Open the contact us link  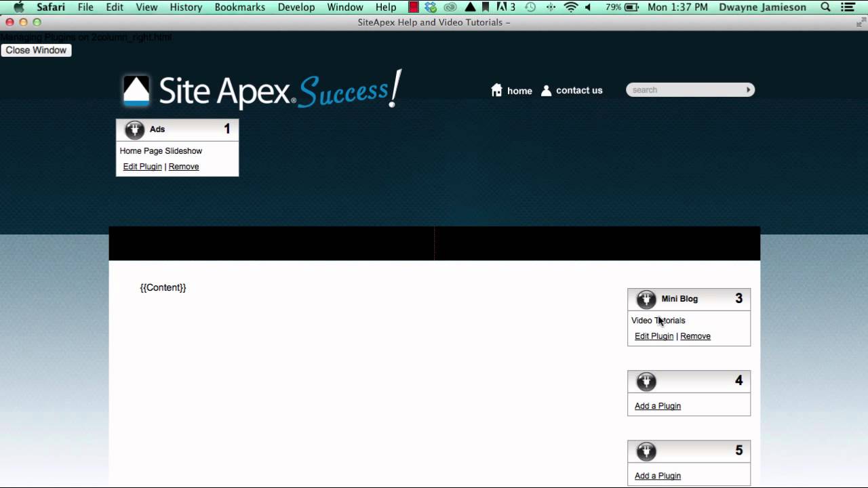click(579, 90)
